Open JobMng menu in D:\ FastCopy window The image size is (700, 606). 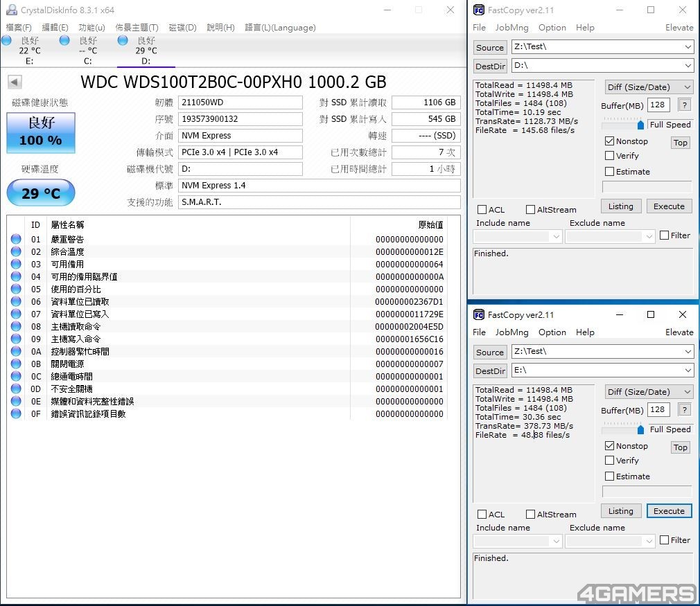coord(511,28)
